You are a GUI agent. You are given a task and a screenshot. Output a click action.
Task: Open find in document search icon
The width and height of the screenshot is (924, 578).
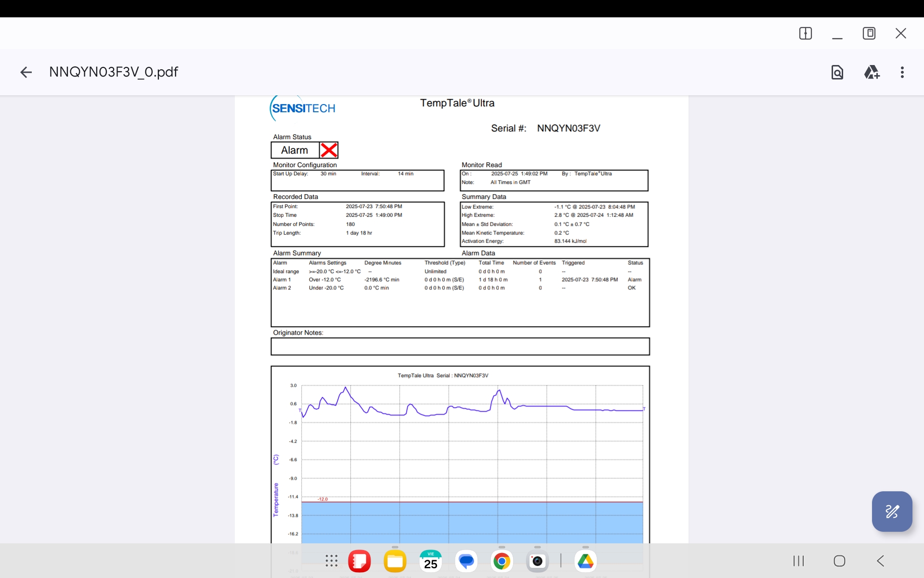[837, 72]
